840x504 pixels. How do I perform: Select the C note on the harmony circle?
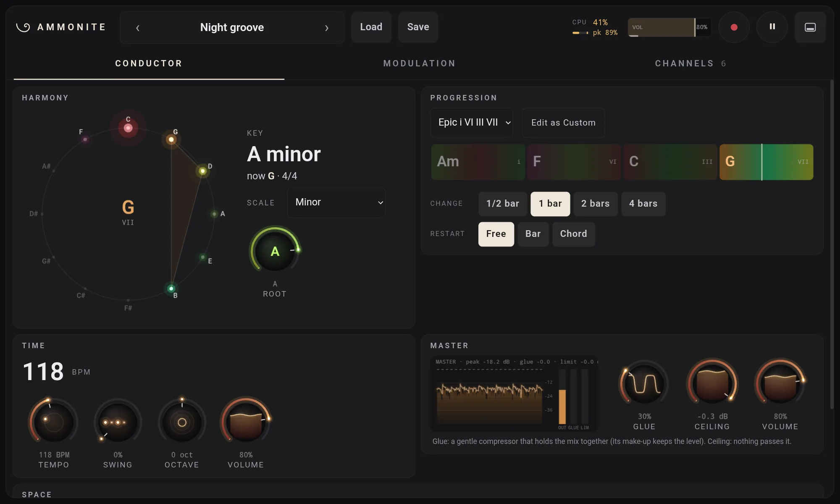pyautogui.click(x=128, y=128)
